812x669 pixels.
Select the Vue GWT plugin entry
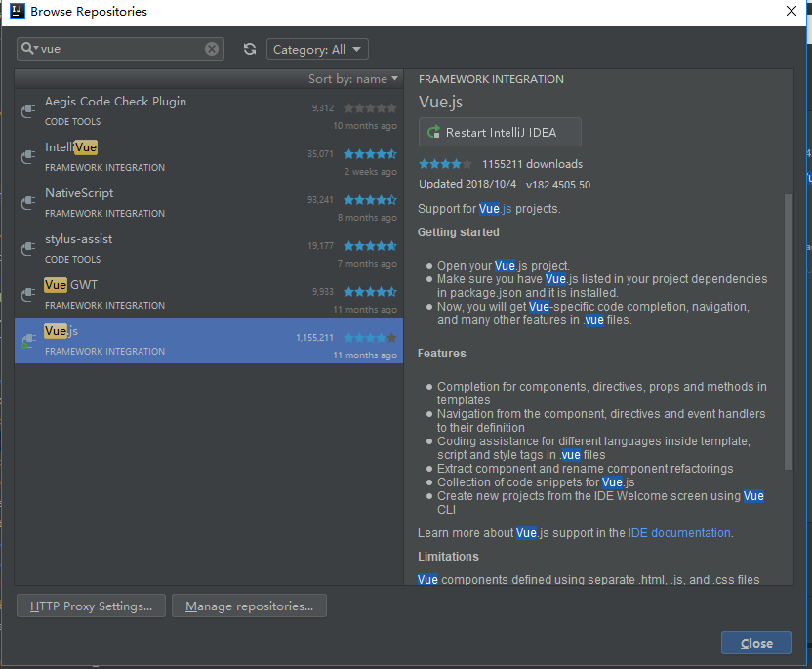209,295
